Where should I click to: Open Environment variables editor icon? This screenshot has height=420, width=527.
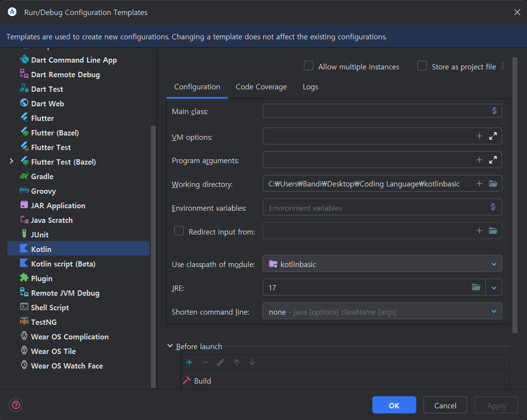tap(493, 207)
